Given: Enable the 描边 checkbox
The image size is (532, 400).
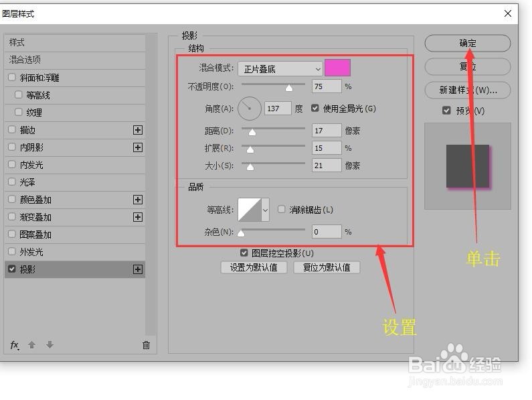Looking at the screenshot, I should [x=12, y=129].
